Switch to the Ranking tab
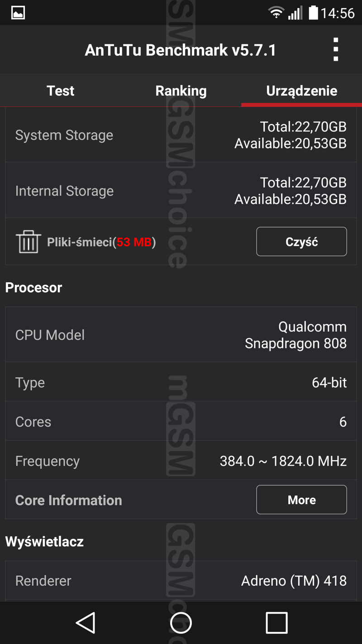Image resolution: width=362 pixels, height=644 pixels. 181,91
